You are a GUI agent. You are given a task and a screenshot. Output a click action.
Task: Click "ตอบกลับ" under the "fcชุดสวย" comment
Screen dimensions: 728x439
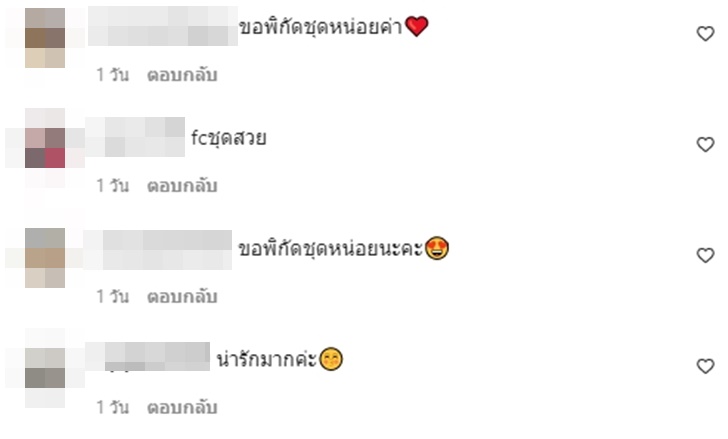(x=182, y=186)
